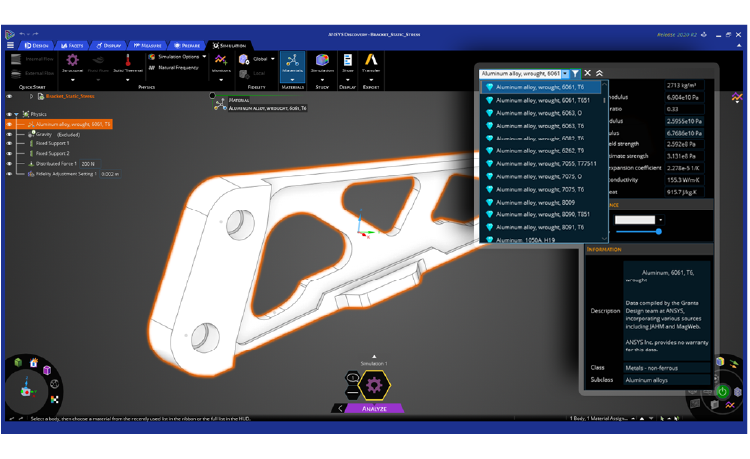Viewport: 750px width, 459px height.
Task: Open the Monitors dropdown arrow
Action: pyautogui.click(x=221, y=80)
